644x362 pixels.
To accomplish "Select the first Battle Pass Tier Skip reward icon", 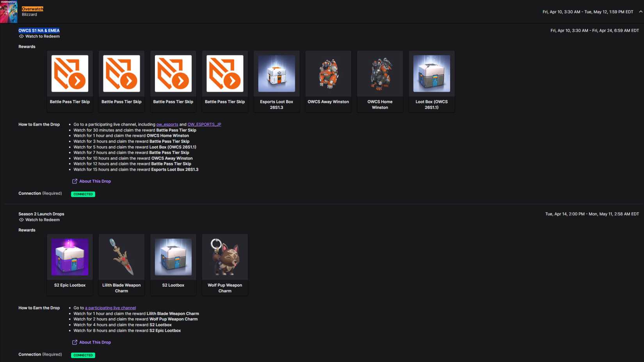I will point(69,73).
